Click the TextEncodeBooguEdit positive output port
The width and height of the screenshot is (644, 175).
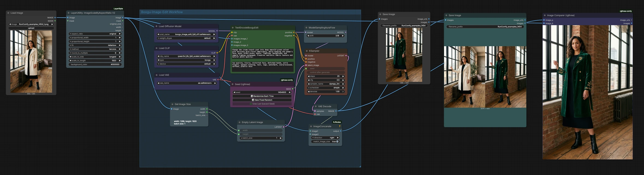294,32
